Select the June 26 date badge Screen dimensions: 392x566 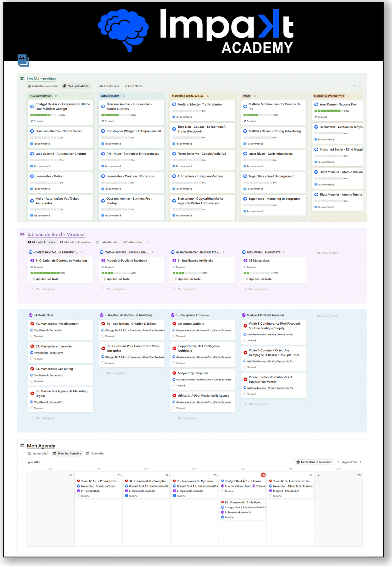(x=263, y=475)
